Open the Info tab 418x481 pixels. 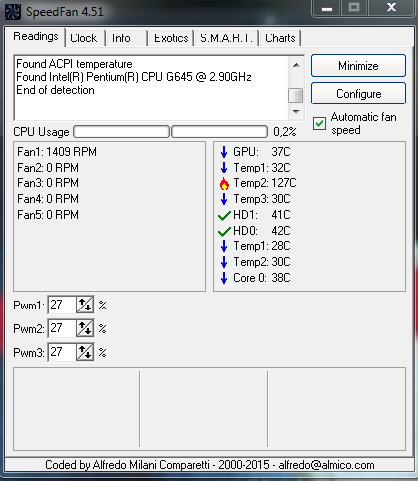(x=126, y=38)
